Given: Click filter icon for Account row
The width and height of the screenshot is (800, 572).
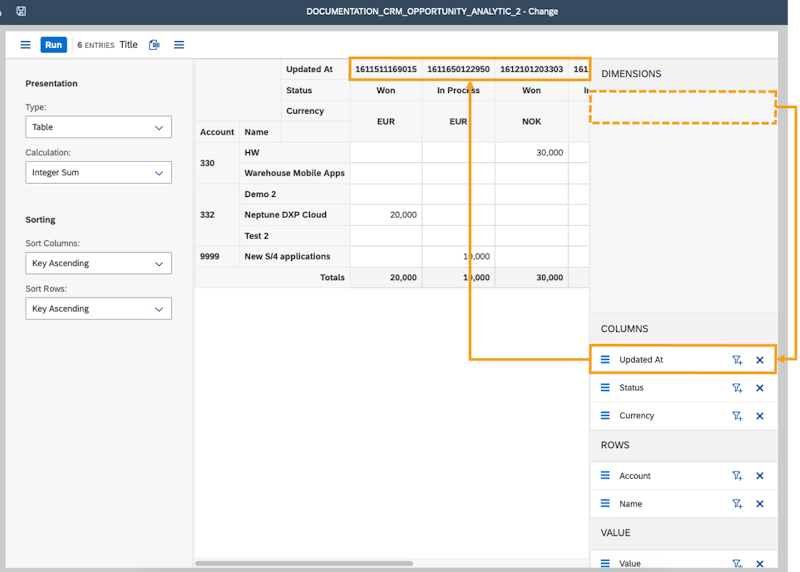Looking at the screenshot, I should tap(737, 476).
